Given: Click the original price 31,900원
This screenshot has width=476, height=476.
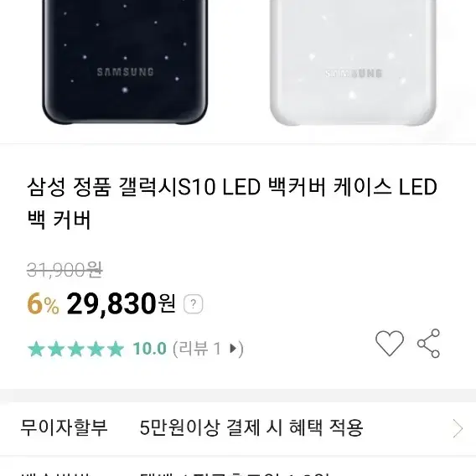Looking at the screenshot, I should [65, 270].
